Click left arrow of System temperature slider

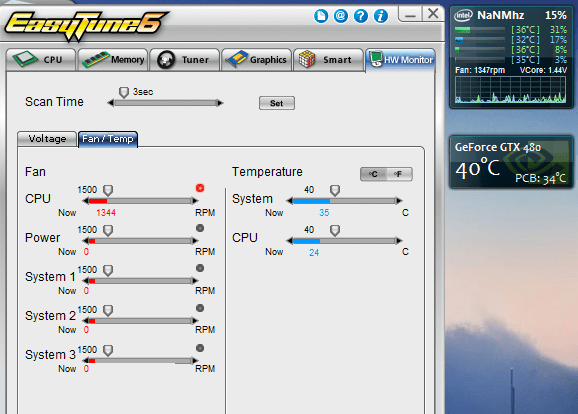coord(289,201)
